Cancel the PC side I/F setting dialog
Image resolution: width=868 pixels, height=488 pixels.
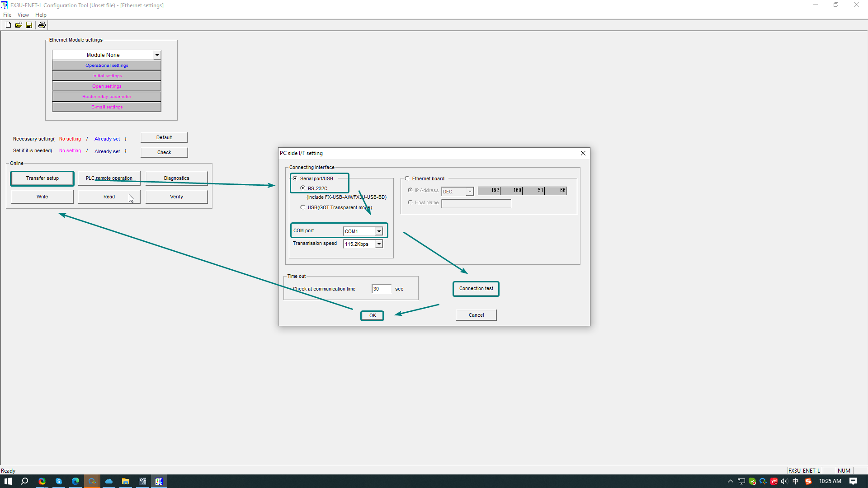(476, 315)
